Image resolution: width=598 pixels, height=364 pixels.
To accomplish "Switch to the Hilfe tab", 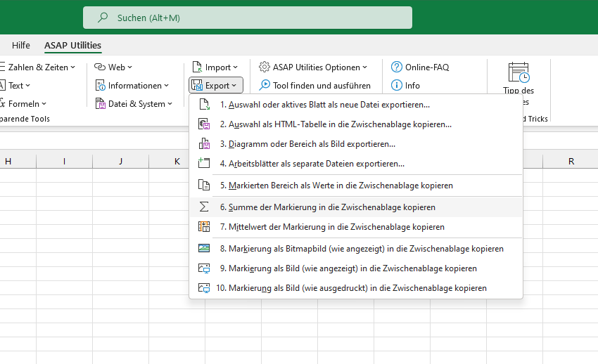I will [20, 45].
